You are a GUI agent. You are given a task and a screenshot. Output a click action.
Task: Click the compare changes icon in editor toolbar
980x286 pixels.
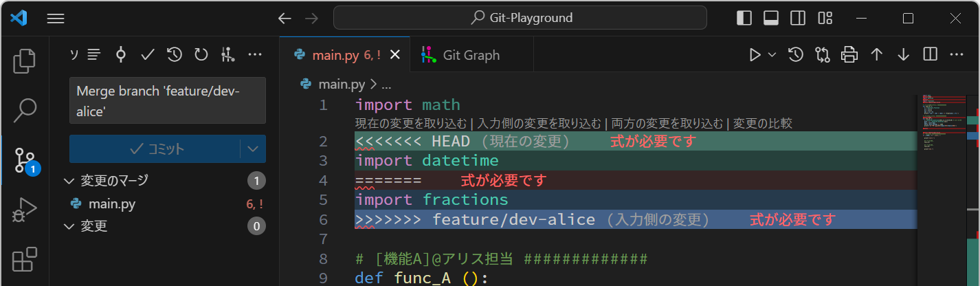[823, 55]
